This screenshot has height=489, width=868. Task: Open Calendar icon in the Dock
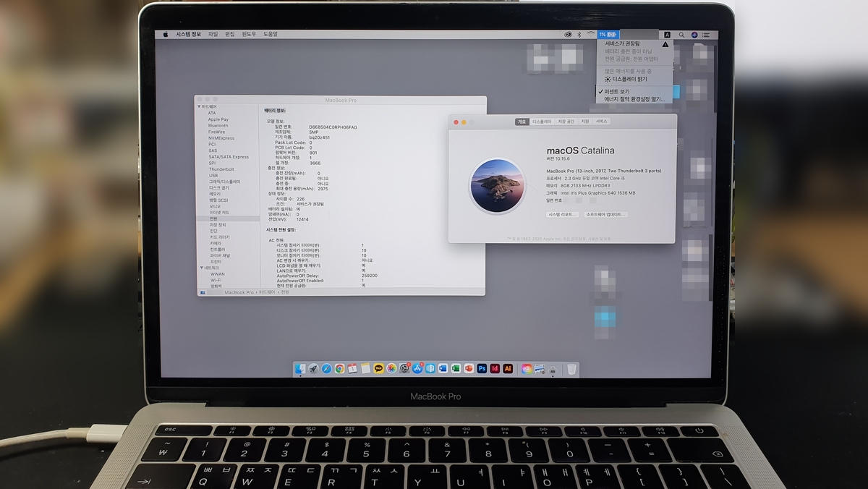(x=352, y=369)
